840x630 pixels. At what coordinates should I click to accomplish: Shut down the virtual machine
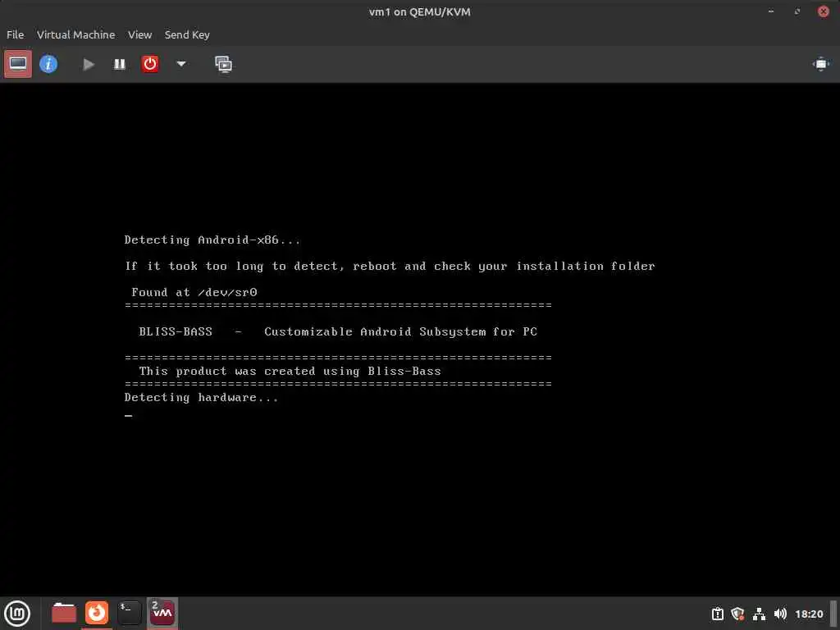pyautogui.click(x=150, y=64)
